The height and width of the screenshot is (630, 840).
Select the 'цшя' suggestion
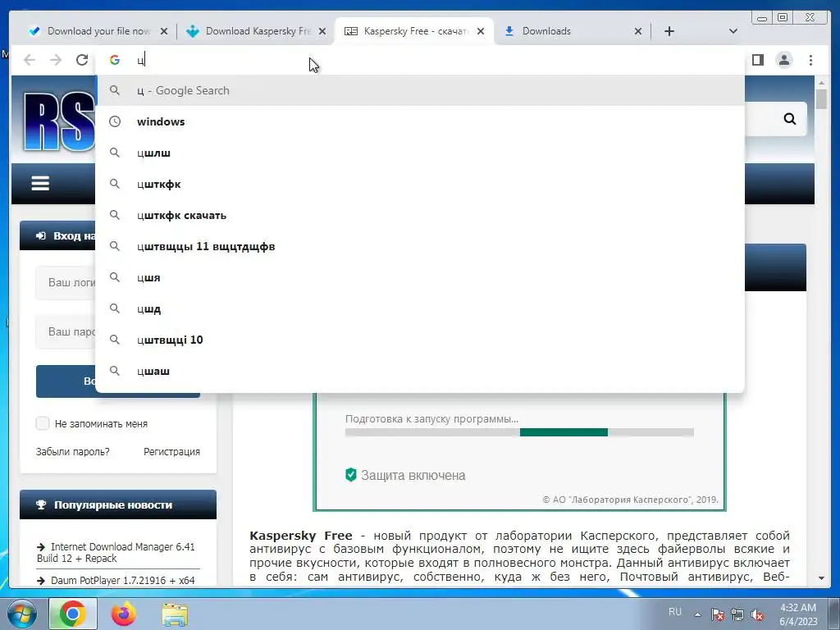pos(420,277)
